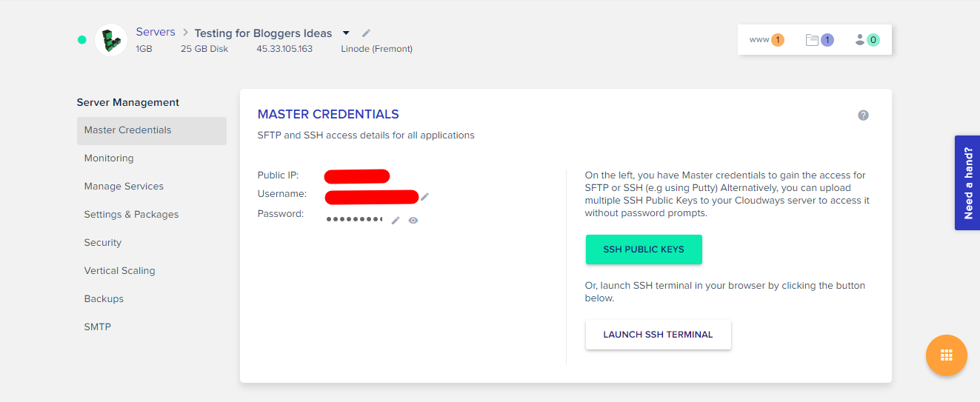Image resolution: width=980 pixels, height=402 pixels.
Task: Open help question mark in Master Credentials
Action: coord(863,115)
